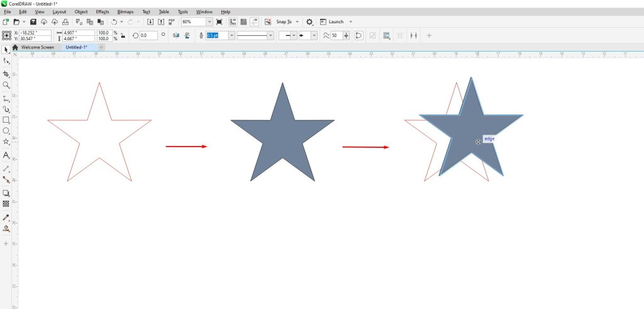Screen dimensions: 644x309
Task: Toggle the lock ratio padlock
Action: [x=123, y=36]
